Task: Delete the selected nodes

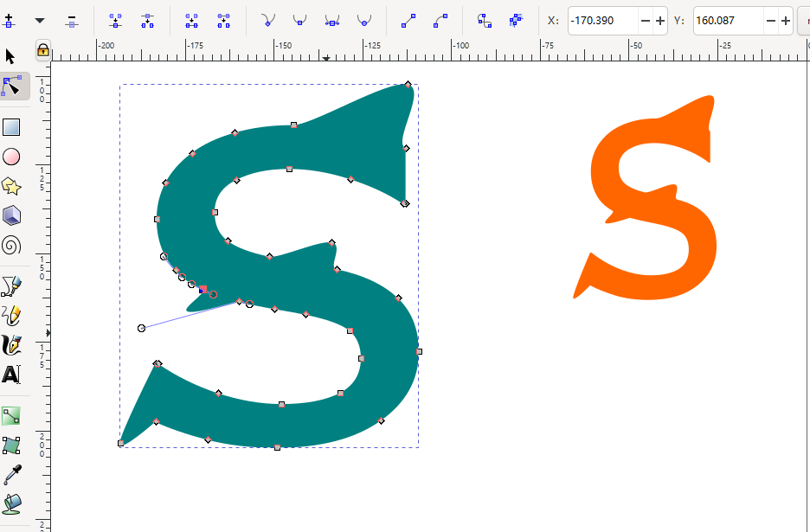Action: tap(72, 21)
